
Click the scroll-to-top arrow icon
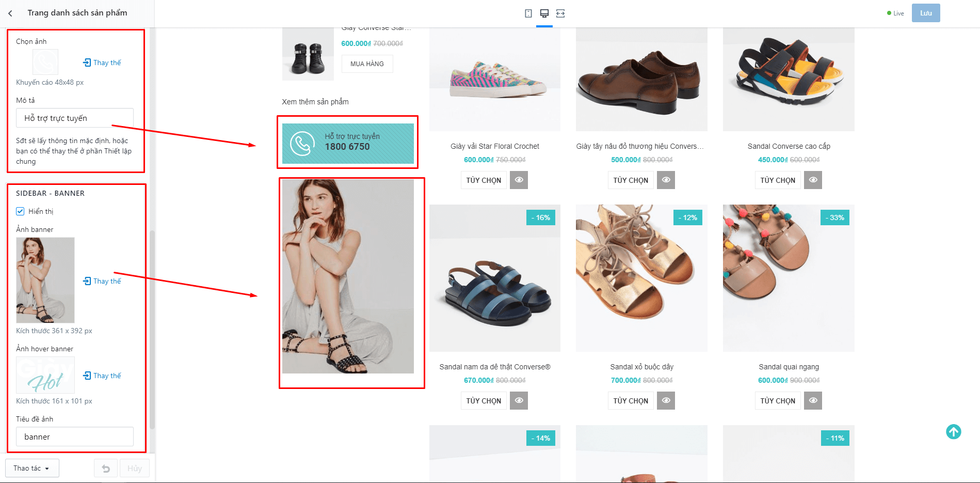(x=954, y=431)
